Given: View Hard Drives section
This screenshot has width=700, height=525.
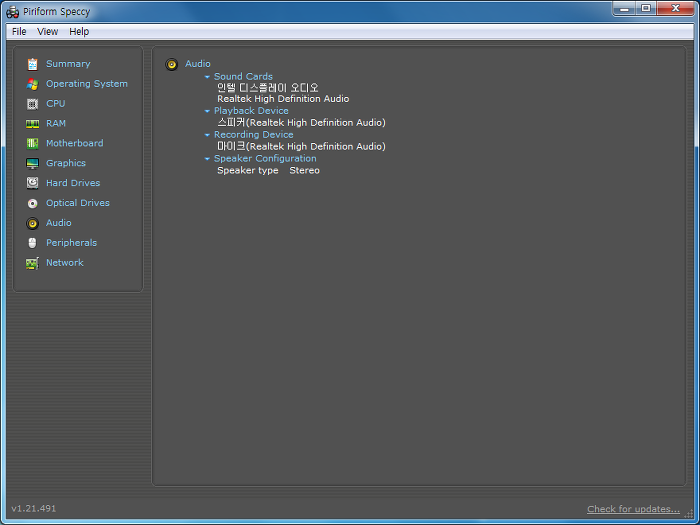Looking at the screenshot, I should point(73,183).
